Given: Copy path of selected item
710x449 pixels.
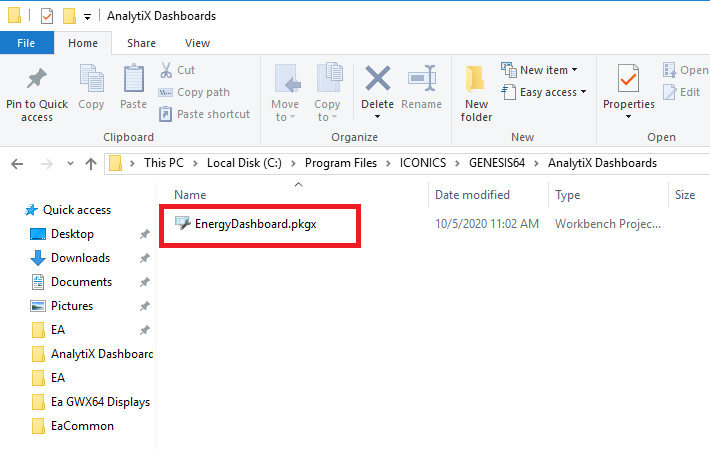Looking at the screenshot, I should pos(194,92).
